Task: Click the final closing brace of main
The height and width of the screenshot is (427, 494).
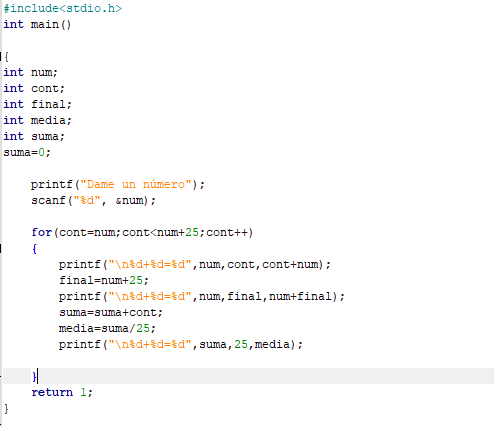Action: click(6, 408)
